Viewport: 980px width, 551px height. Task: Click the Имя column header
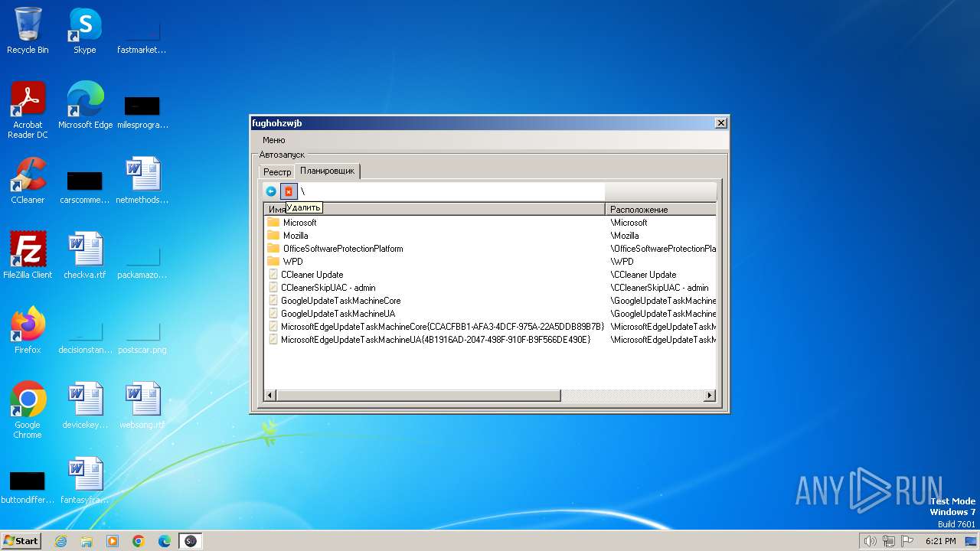[434, 209]
